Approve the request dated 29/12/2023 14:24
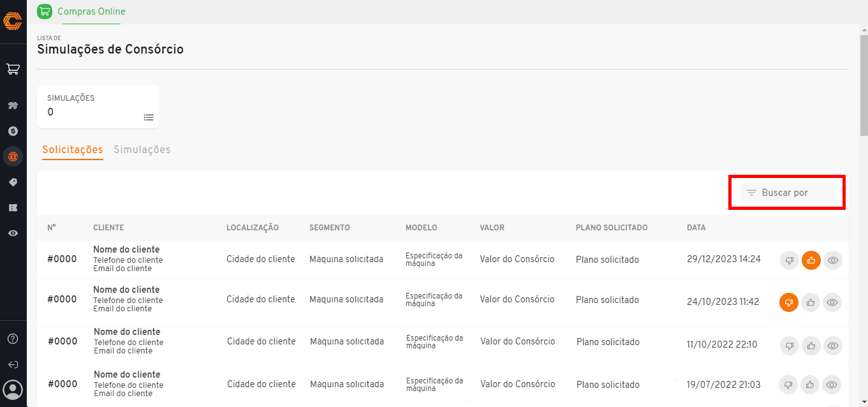The width and height of the screenshot is (868, 407). pyautogui.click(x=811, y=260)
